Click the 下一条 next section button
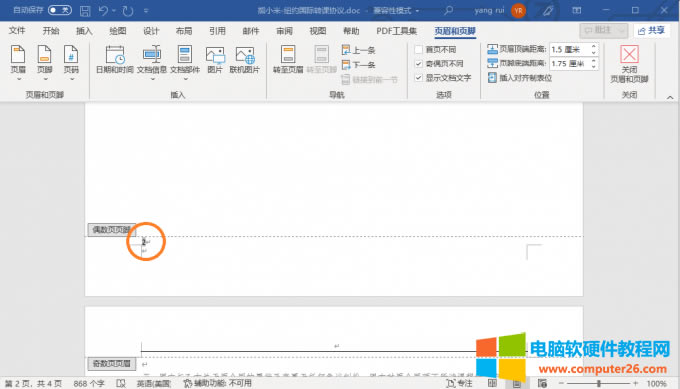 tap(358, 65)
